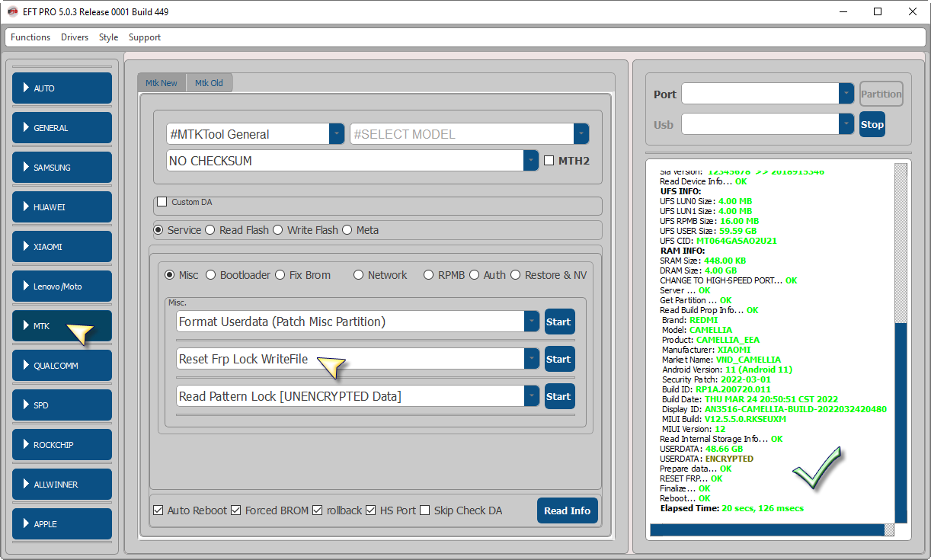This screenshot has height=560, width=931.
Task: Open the XIAOMI sidebar section
Action: pos(62,247)
